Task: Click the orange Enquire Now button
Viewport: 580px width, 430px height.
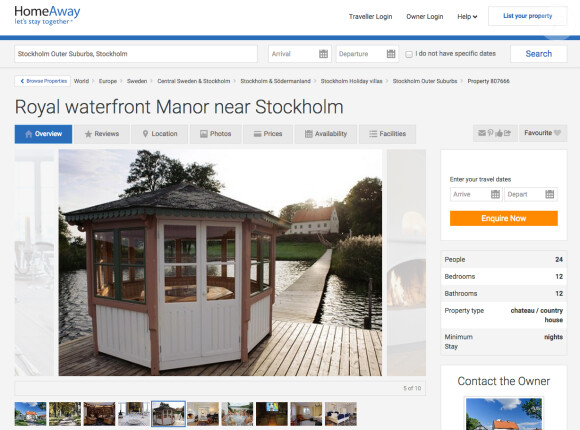Action: [504, 218]
